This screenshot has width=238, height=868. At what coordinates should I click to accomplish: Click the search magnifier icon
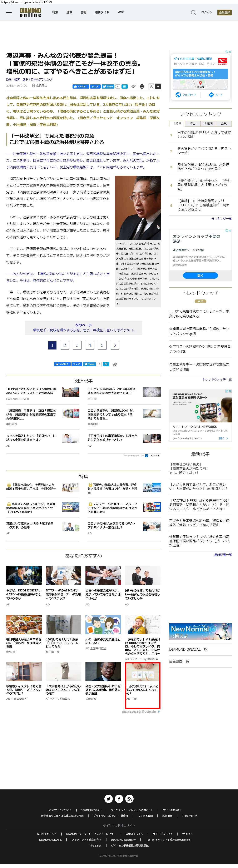(x=193, y=13)
